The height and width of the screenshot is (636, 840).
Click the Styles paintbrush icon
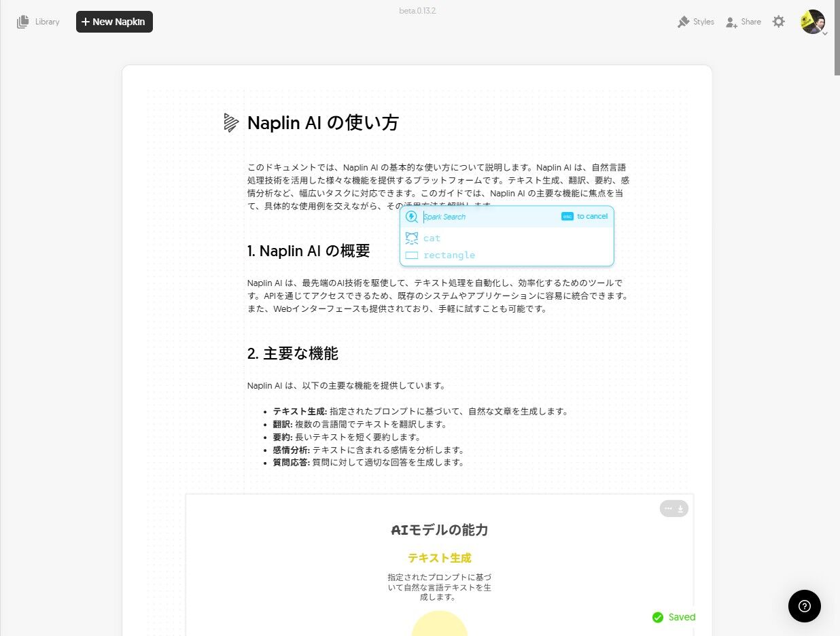coord(684,22)
